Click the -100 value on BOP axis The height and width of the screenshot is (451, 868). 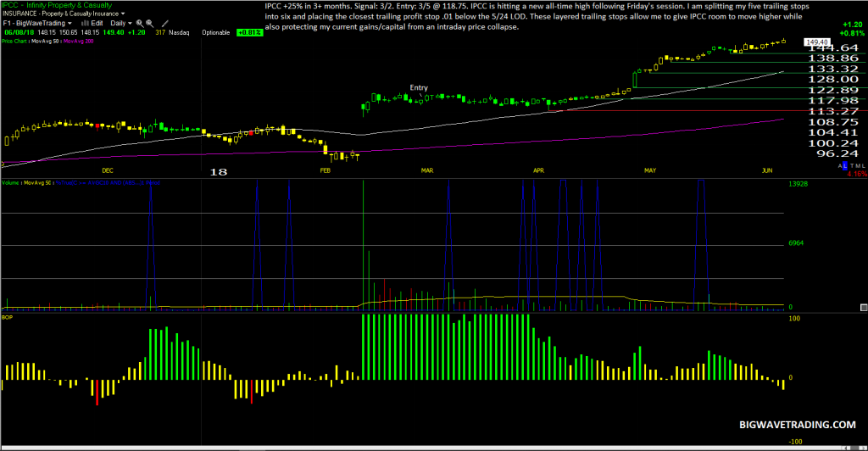tap(795, 442)
